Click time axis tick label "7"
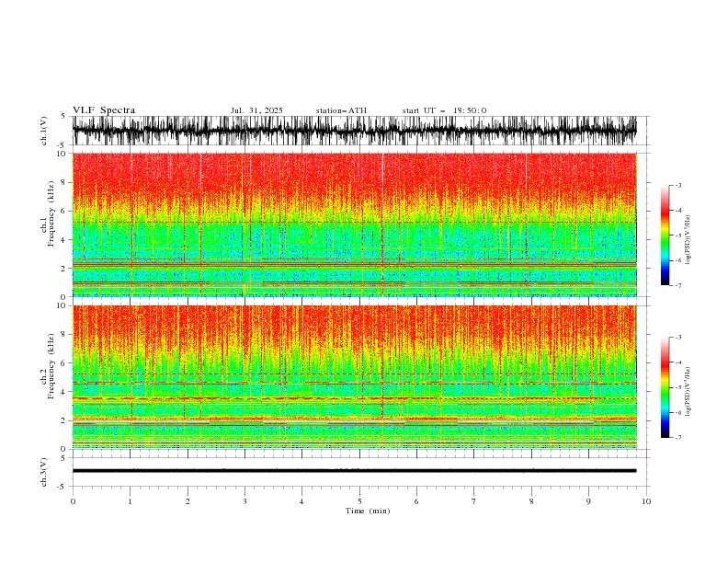This screenshot has width=728, height=563. click(x=474, y=501)
